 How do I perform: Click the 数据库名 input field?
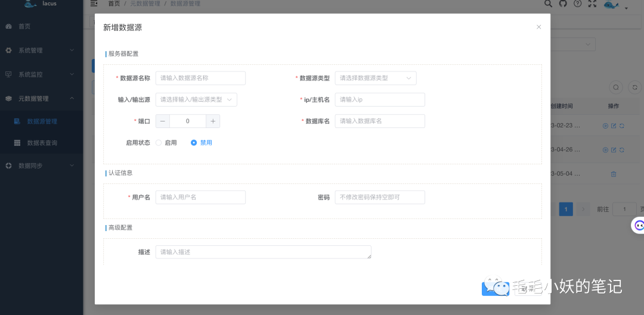point(380,121)
